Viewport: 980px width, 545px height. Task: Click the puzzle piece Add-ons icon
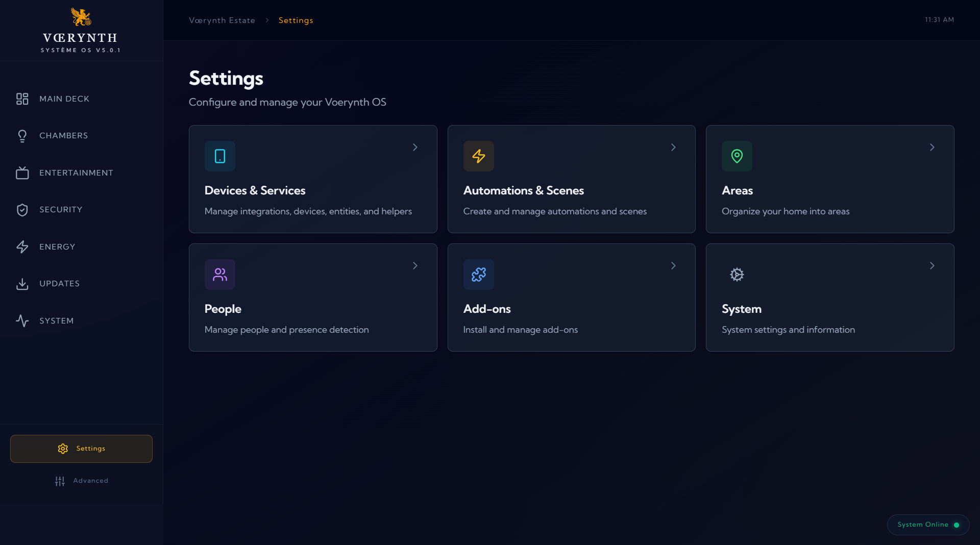tap(478, 275)
